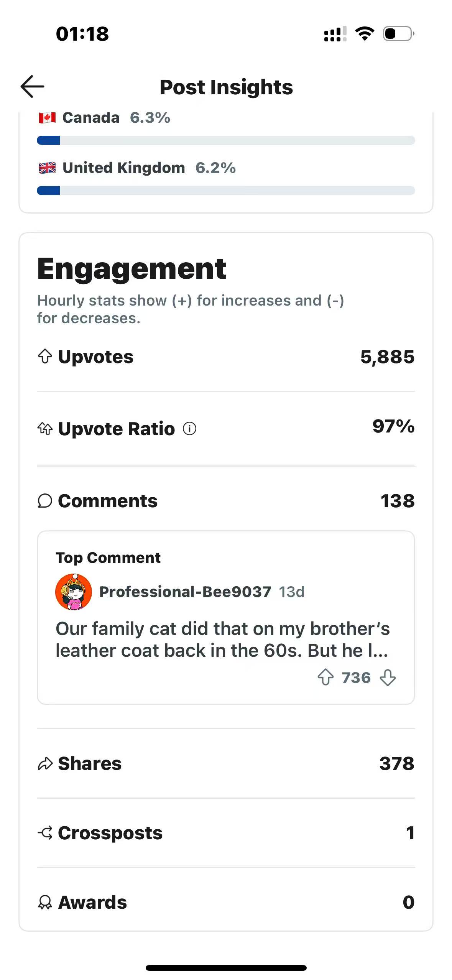
Task: Upvote the top comment
Action: 325,677
